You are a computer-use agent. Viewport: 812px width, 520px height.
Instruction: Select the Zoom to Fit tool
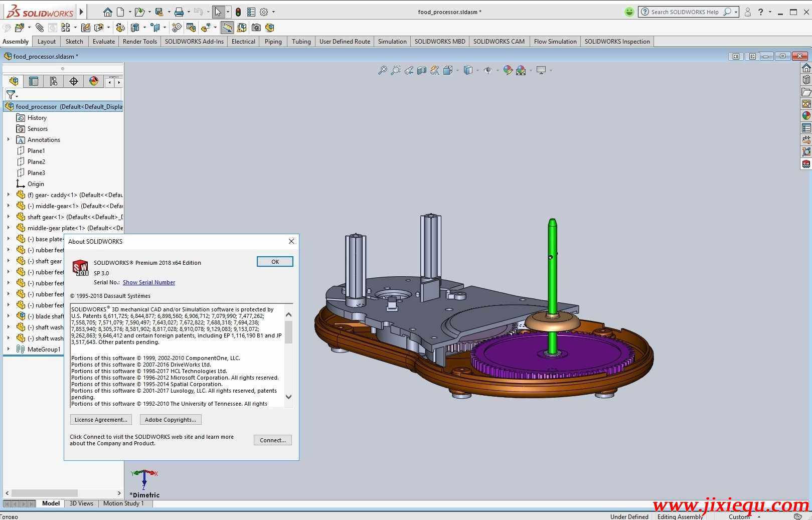[x=384, y=70]
